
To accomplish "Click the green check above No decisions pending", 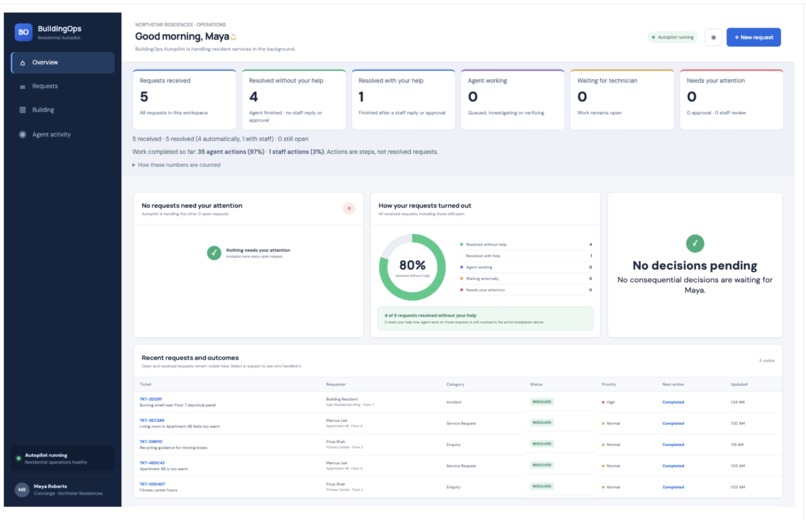I will [x=695, y=243].
